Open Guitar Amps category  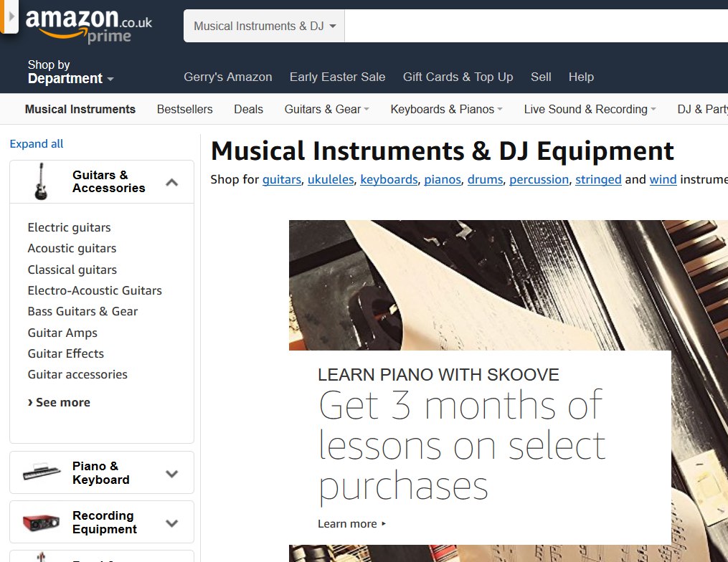click(x=62, y=333)
